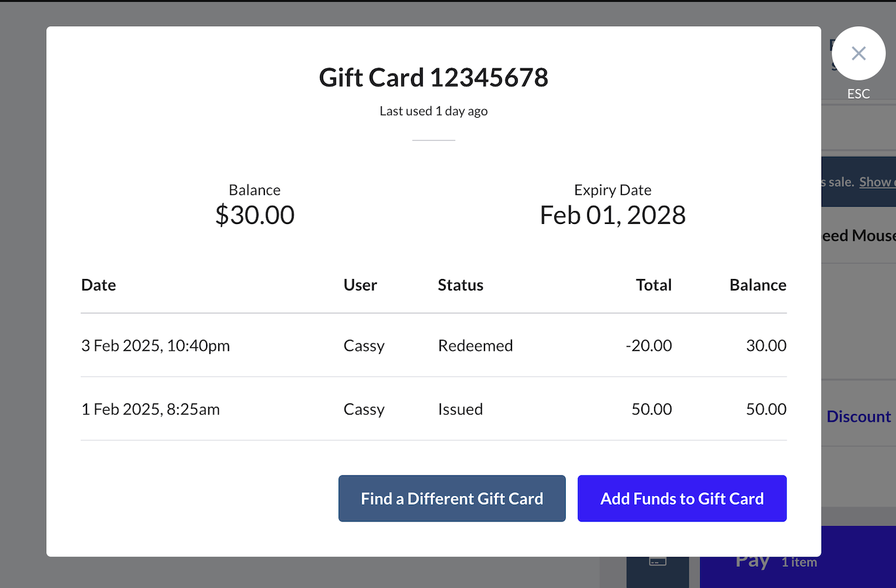Viewport: 896px width, 588px height.
Task: Click the card icon beside Pay button
Action: (x=657, y=562)
